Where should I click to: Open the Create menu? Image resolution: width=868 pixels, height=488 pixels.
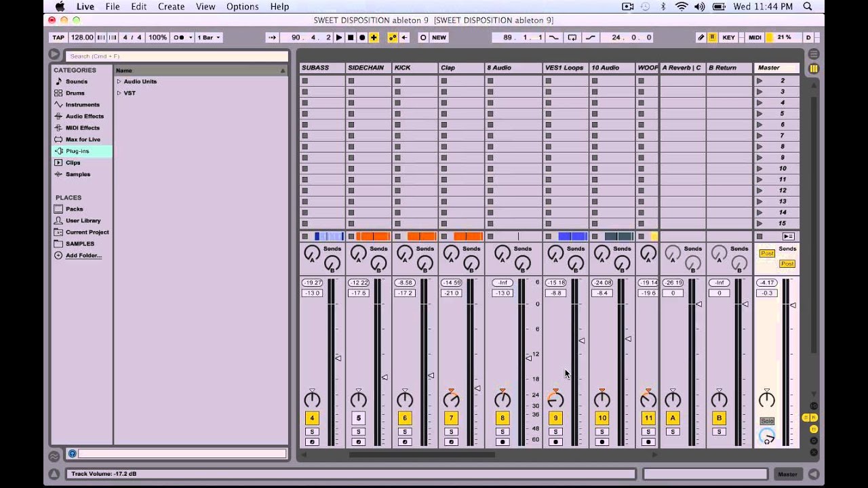172,7
